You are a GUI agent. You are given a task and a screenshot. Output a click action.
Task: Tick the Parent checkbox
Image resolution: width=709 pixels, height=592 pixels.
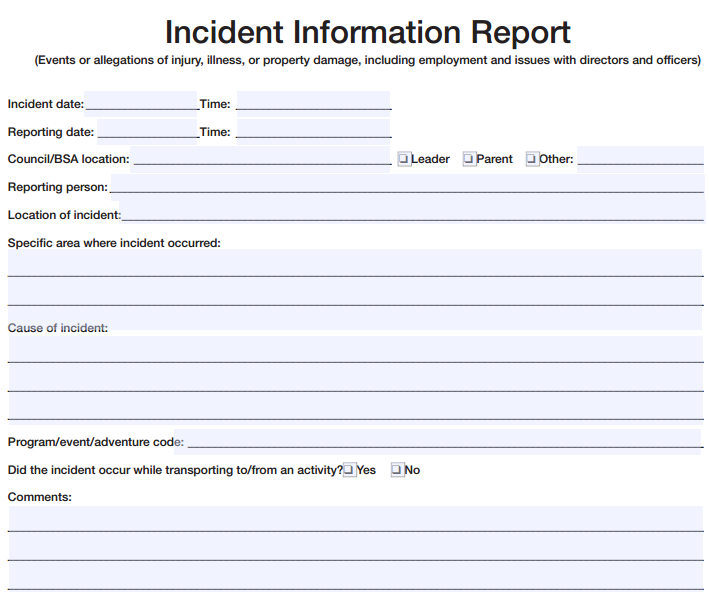pyautogui.click(x=469, y=159)
